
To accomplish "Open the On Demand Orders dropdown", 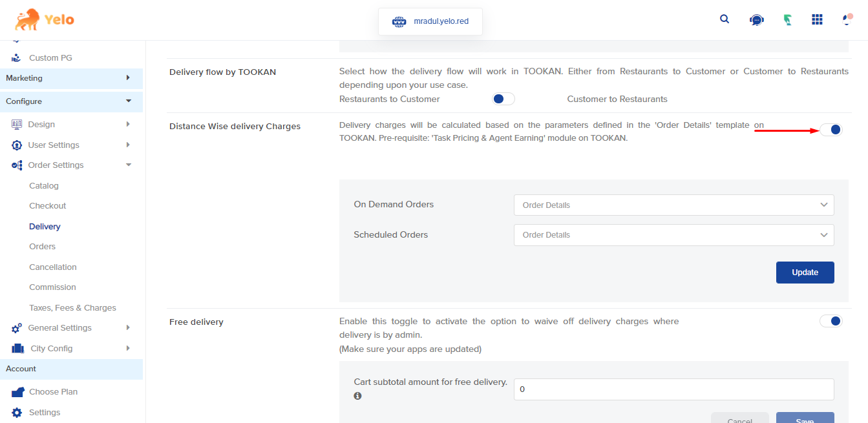I will tap(673, 205).
